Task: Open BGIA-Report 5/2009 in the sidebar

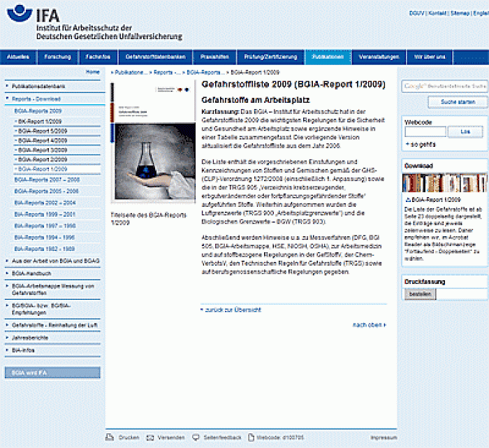Action: tap(42, 131)
